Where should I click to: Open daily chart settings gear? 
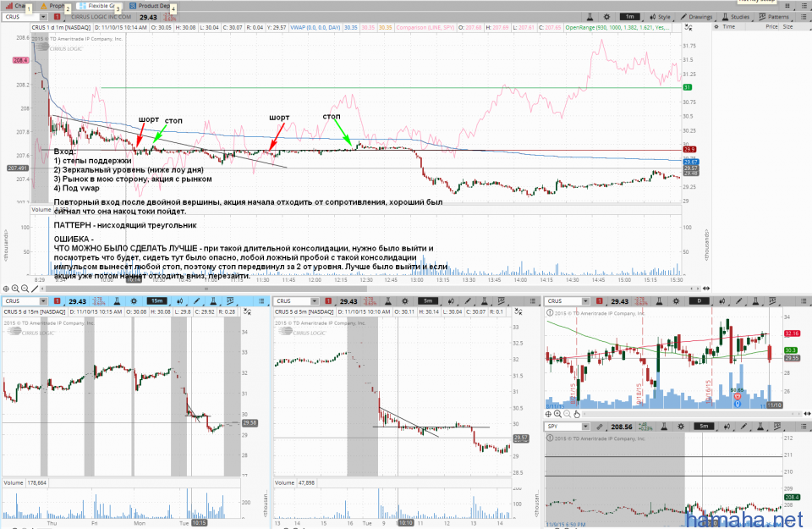(677, 301)
